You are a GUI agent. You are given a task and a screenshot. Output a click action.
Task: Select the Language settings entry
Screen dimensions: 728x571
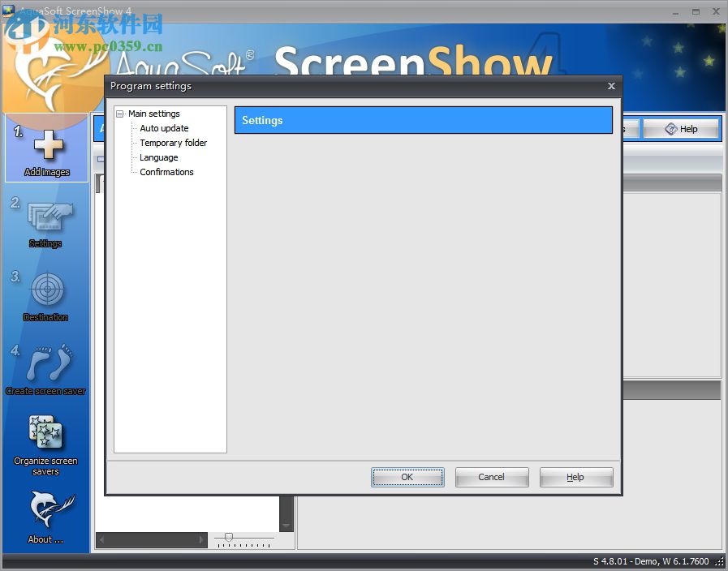tap(159, 157)
